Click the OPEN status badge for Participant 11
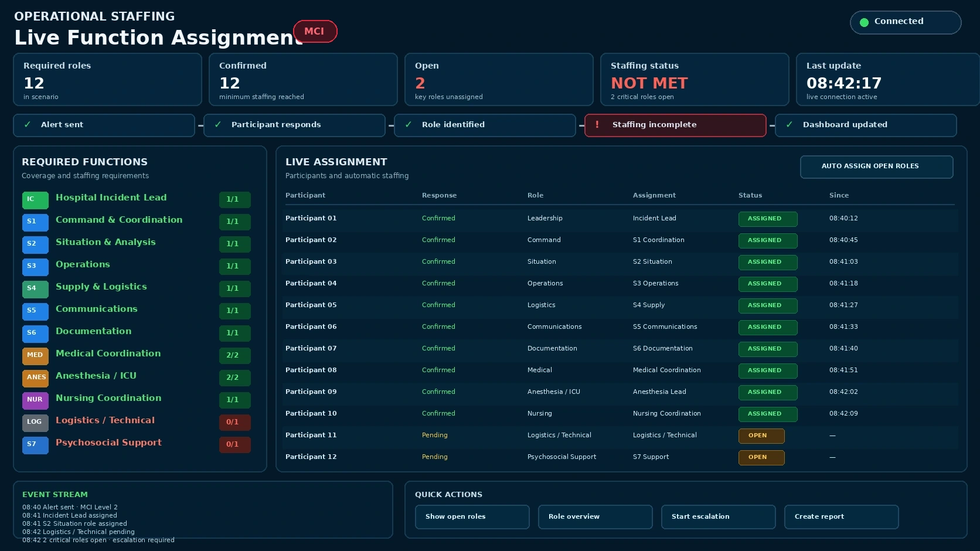Screen dimensions: 980x551 click(x=761, y=436)
